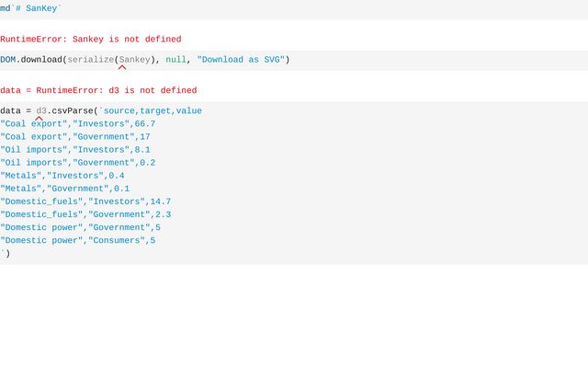Viewport: 588px width, 368px height.
Task: Click the Domestic power Government 5 line
Action: (81, 227)
